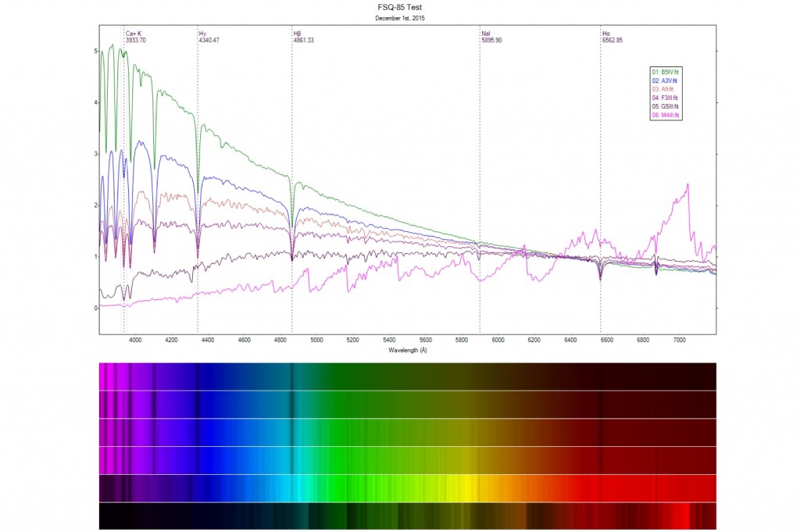This screenshot has height=532, width=800.
Task: Click the December 1st, 2015 subtitle
Action: [x=399, y=17]
